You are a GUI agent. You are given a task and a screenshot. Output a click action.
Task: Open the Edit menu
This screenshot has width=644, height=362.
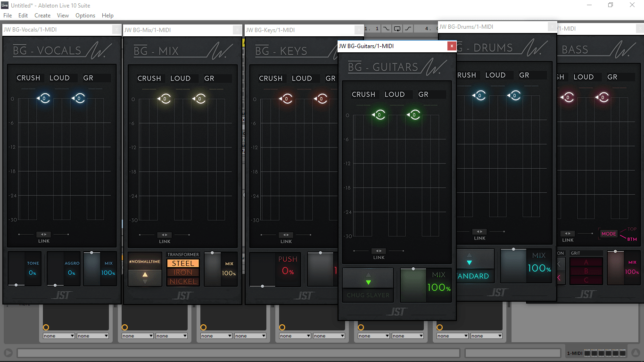point(23,16)
